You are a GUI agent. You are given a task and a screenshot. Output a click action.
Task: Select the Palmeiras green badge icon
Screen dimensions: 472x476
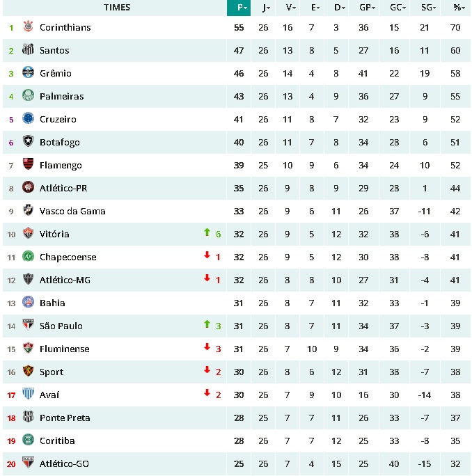pos(29,96)
